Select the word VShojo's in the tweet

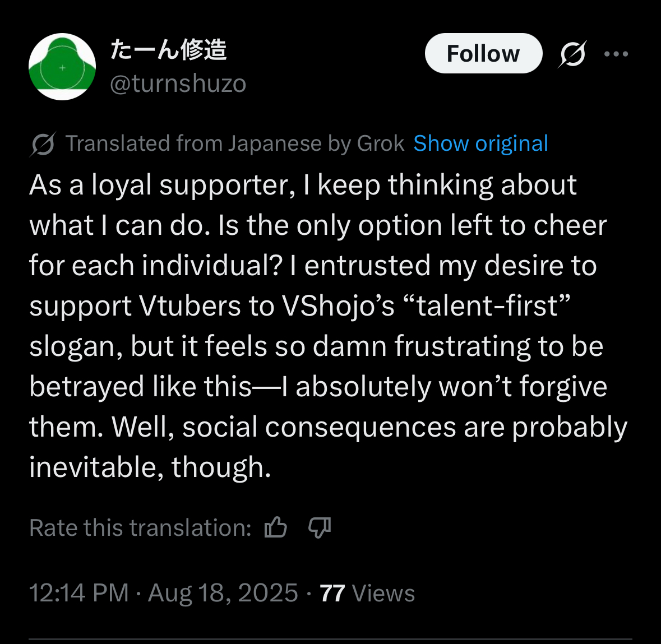[338, 305]
